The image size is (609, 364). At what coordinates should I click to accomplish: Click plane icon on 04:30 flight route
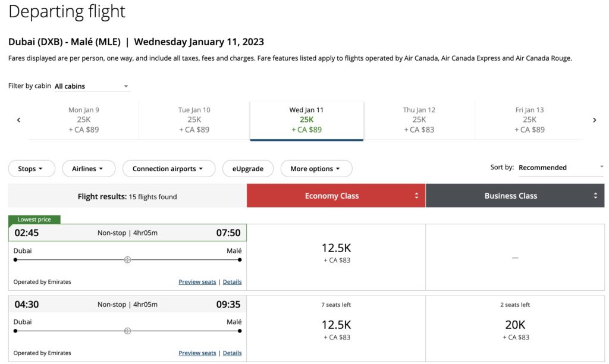pyautogui.click(x=127, y=331)
